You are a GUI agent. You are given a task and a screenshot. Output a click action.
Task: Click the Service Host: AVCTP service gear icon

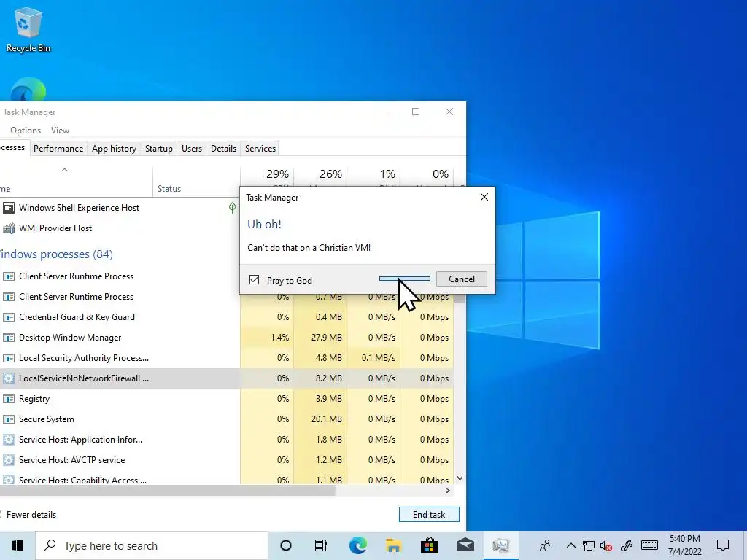pyautogui.click(x=9, y=461)
